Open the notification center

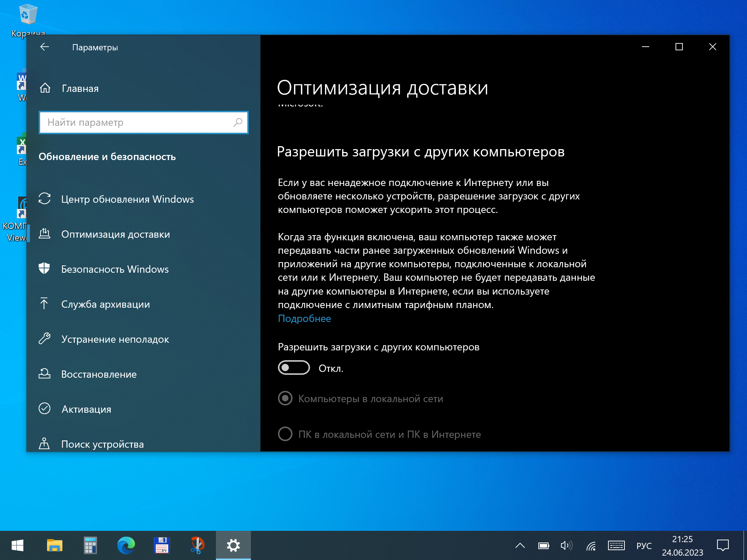pyautogui.click(x=723, y=545)
